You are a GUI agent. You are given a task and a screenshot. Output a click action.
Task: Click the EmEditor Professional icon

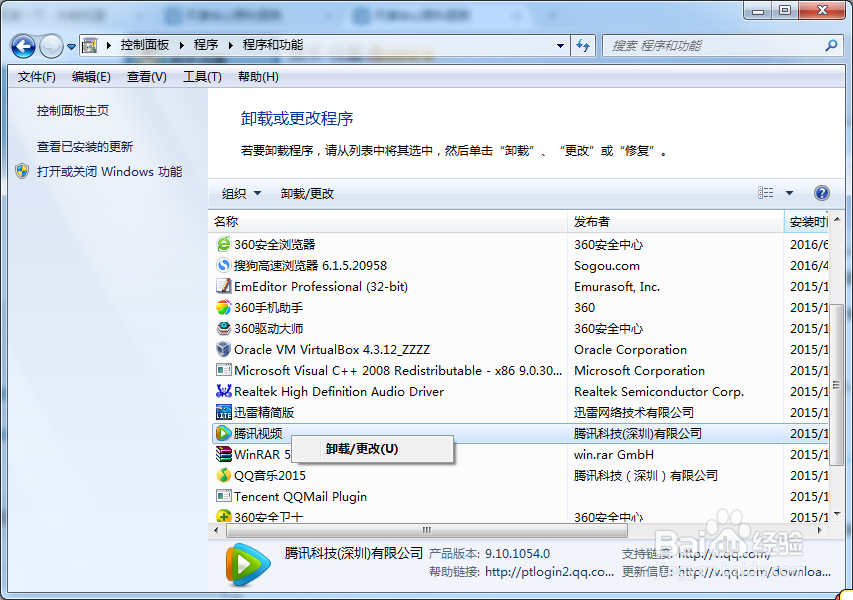(x=224, y=286)
